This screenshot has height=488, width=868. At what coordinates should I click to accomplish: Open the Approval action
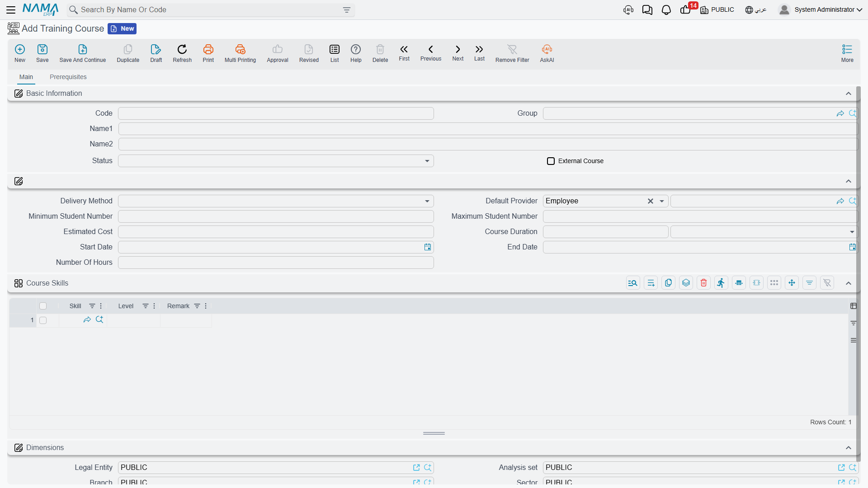click(278, 53)
